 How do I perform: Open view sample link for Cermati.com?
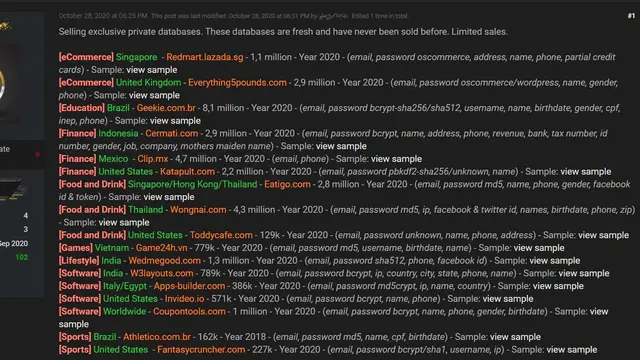[341, 146]
